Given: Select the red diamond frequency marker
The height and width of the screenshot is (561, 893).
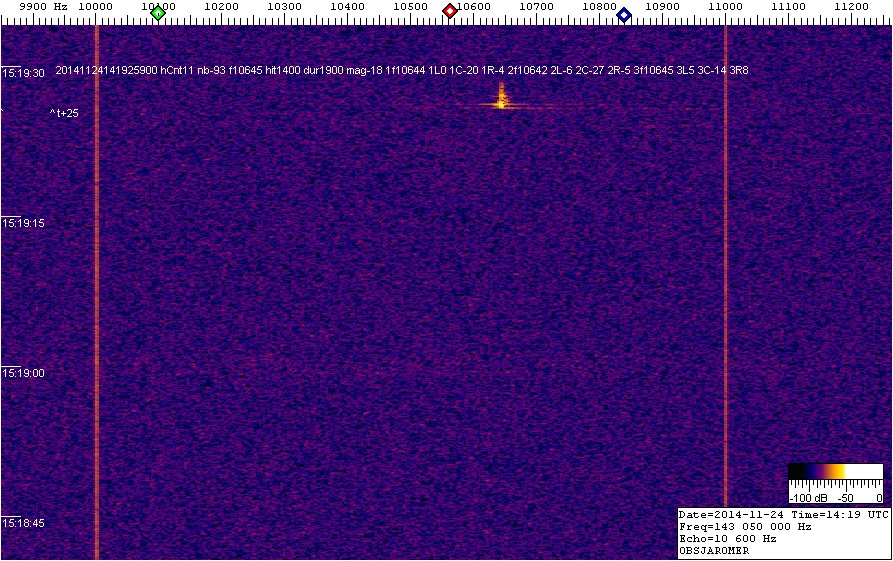Looking at the screenshot, I should [x=450, y=11].
